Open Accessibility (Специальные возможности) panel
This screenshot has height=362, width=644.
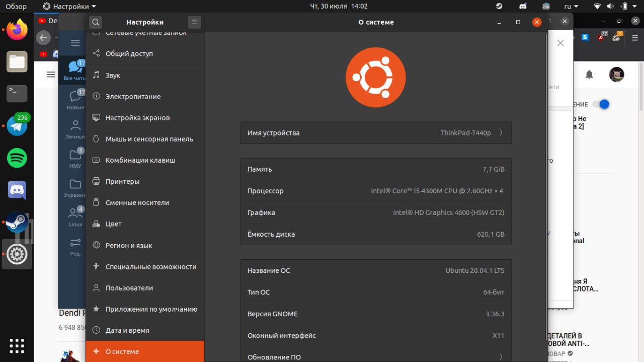coord(145,266)
